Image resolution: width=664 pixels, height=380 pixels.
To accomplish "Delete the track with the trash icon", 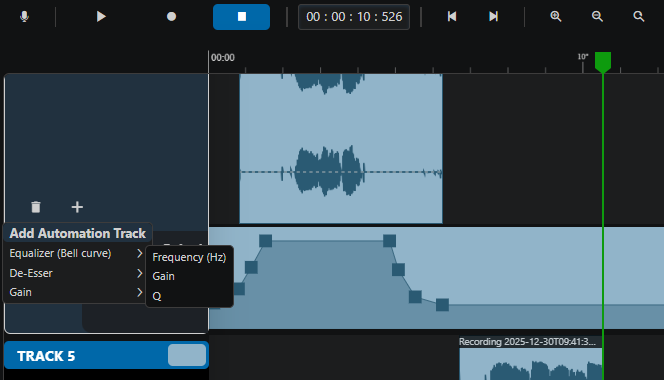I will tap(36, 207).
